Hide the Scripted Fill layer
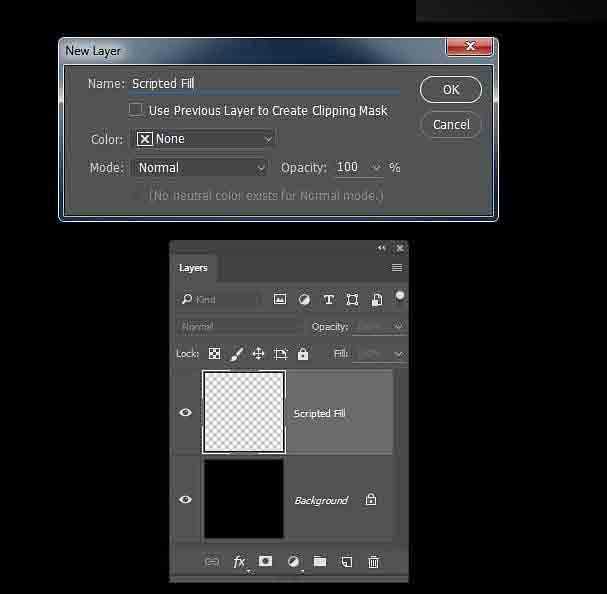Image resolution: width=607 pixels, height=594 pixels. (186, 413)
